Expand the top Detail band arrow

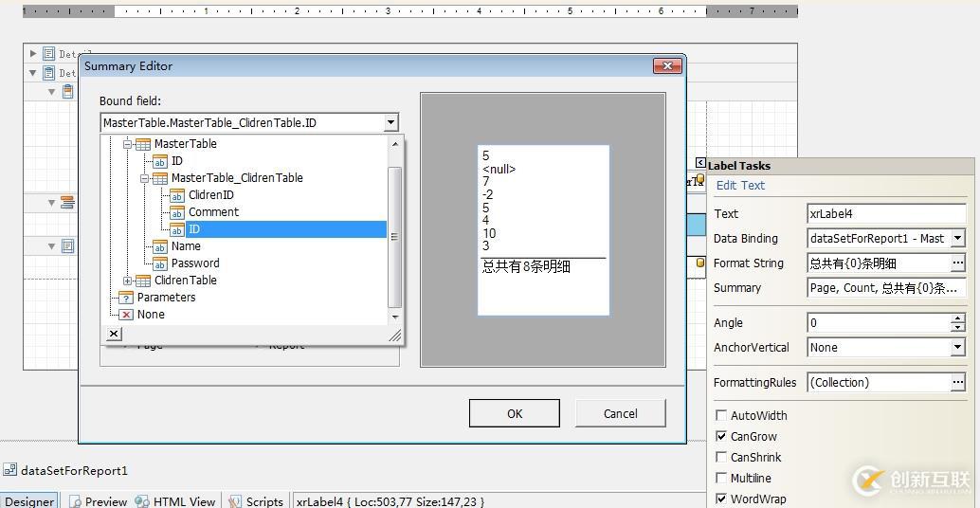tap(33, 54)
